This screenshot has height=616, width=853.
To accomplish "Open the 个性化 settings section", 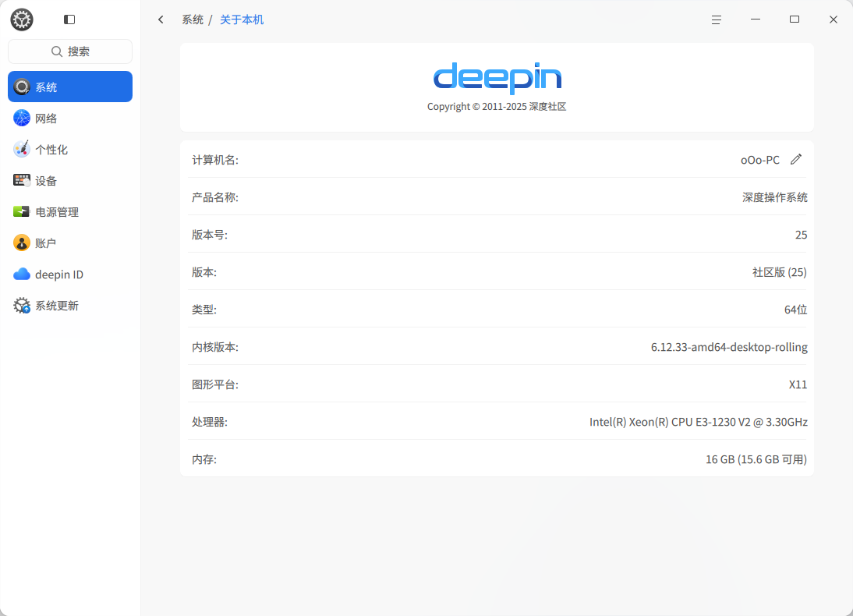I will [70, 149].
